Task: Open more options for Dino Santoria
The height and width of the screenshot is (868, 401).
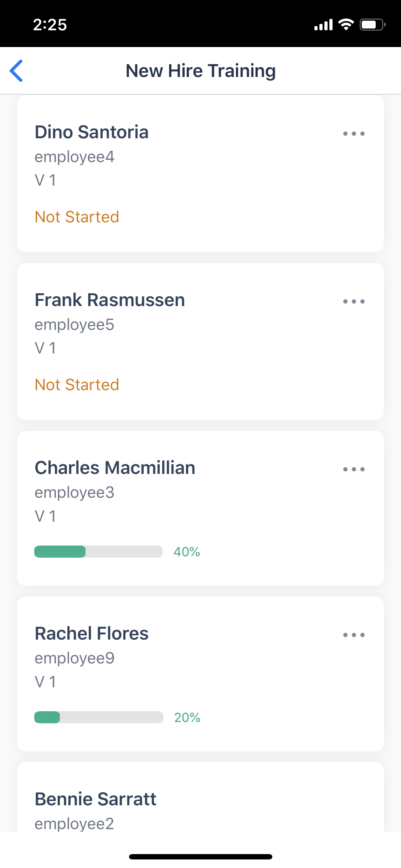Action: coord(354,134)
